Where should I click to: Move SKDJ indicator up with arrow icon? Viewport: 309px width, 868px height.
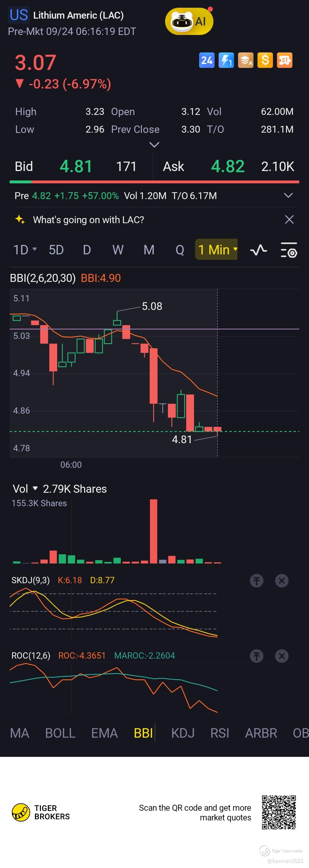[256, 581]
